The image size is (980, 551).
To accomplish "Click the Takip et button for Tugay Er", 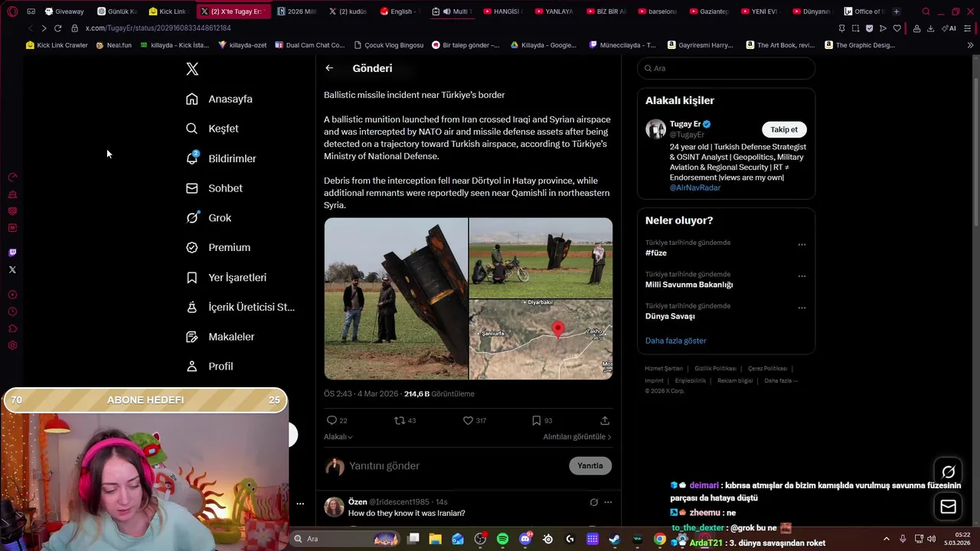I will tap(784, 129).
